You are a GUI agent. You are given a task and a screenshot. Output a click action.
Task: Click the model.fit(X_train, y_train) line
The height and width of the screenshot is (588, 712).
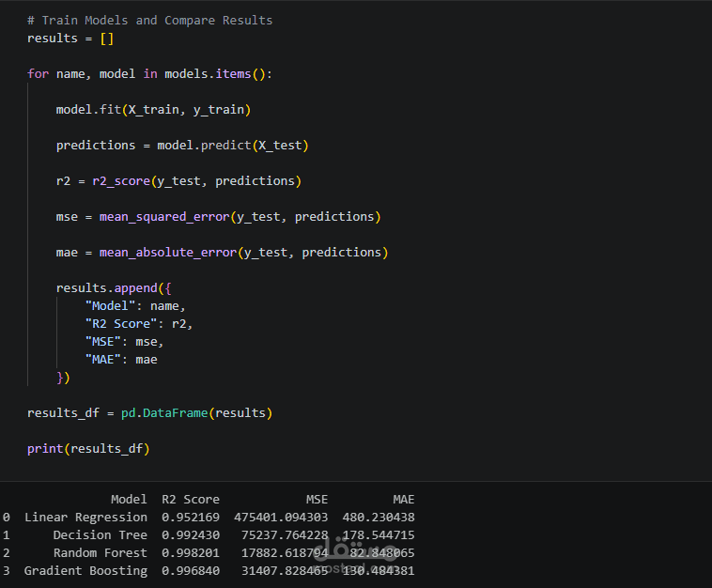pos(153,109)
